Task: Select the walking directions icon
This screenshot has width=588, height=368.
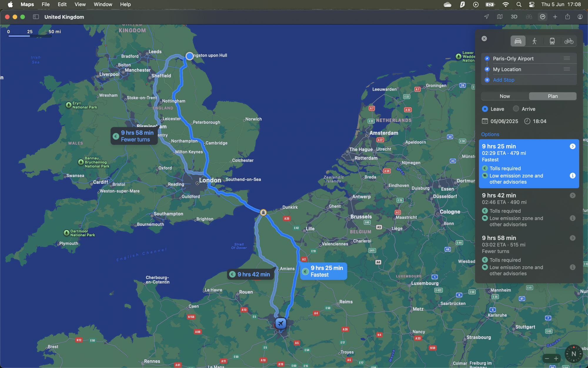Action: [x=534, y=41]
